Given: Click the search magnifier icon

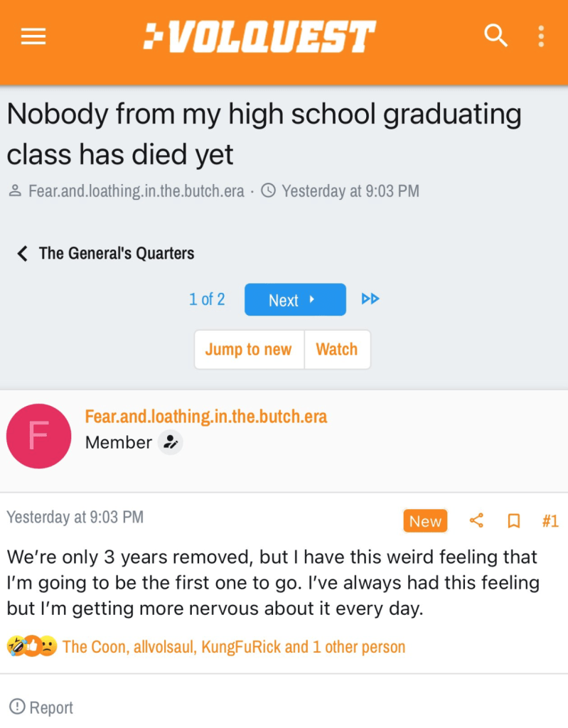Looking at the screenshot, I should click(495, 35).
